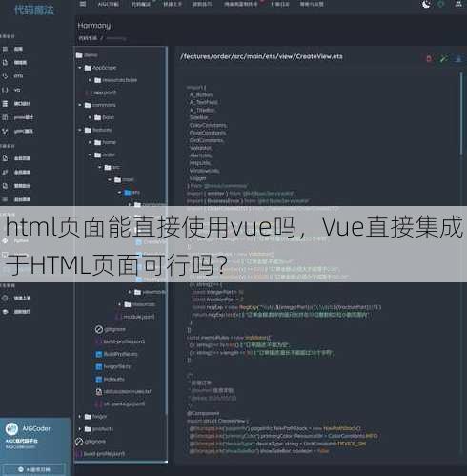Click the order module's .gitignore file icon
This screenshot has height=476, width=467.
[99, 329]
